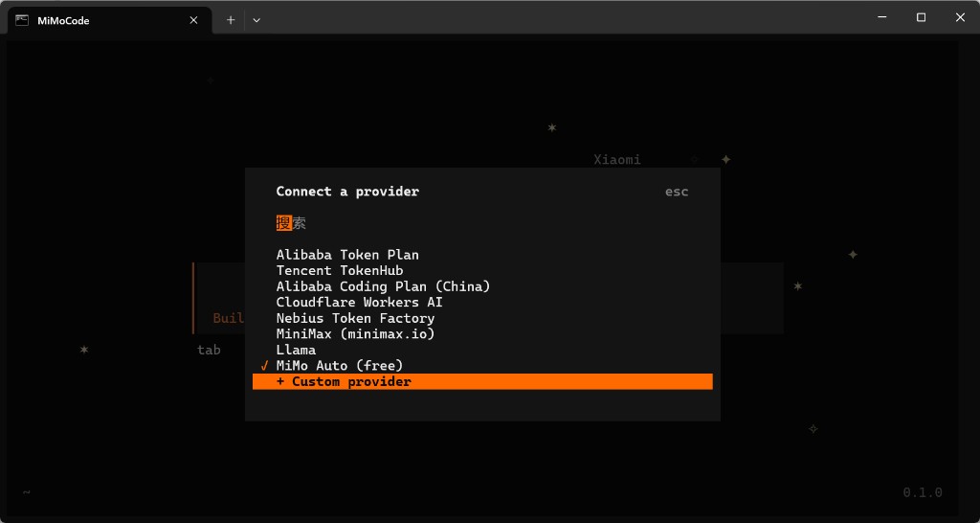Image resolution: width=980 pixels, height=523 pixels.
Task: Click the Xiaomi text behind dialog
Action: [x=617, y=160]
